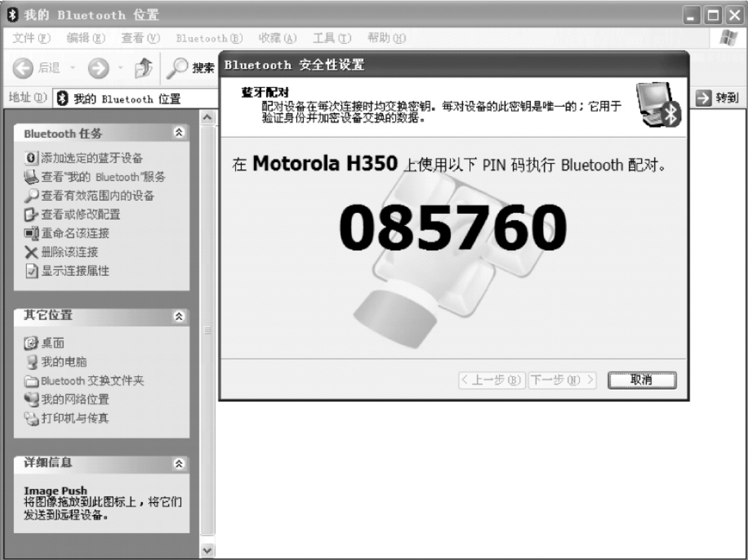The image size is (748, 560).
Task: Collapse the Bluetooth 任务 panel
Action: [179, 132]
